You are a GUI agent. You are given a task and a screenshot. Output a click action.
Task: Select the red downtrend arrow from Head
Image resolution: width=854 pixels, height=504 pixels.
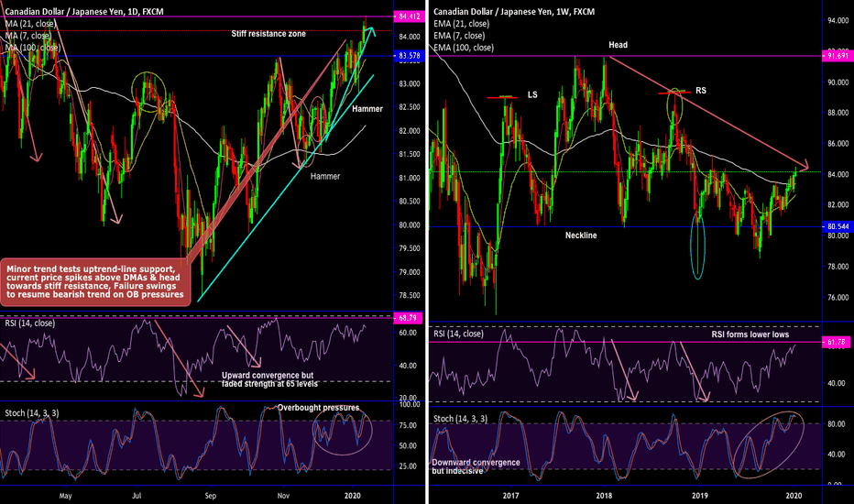click(x=706, y=114)
